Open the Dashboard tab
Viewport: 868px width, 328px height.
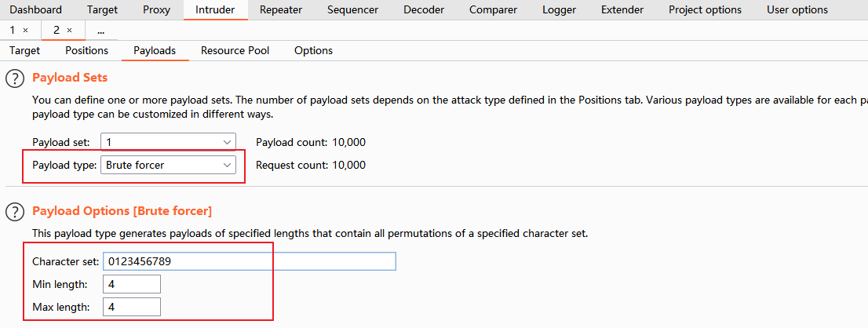[35, 10]
